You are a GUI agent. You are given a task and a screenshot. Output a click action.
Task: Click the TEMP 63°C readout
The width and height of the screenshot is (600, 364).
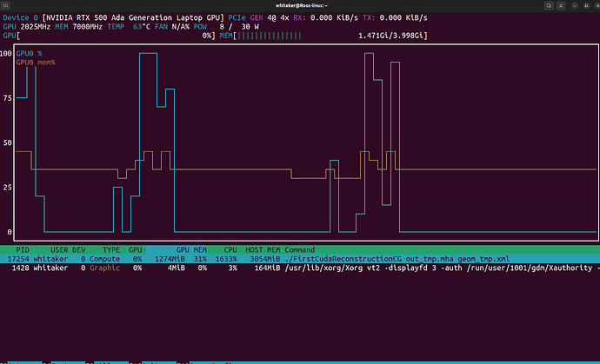click(129, 27)
